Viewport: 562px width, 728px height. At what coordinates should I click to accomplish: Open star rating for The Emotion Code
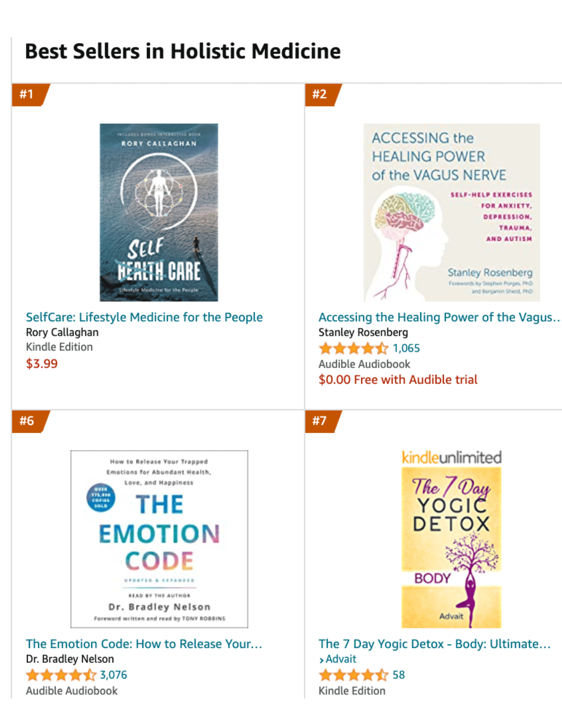pos(61,675)
